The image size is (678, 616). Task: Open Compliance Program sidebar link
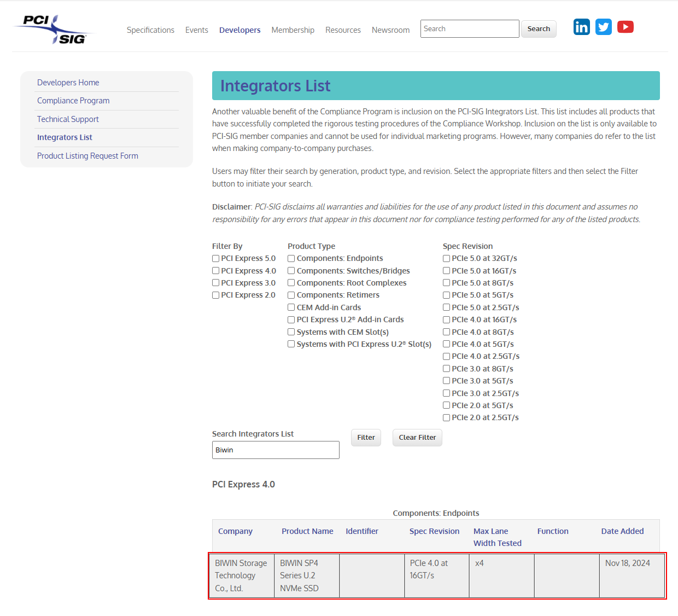coord(73,101)
